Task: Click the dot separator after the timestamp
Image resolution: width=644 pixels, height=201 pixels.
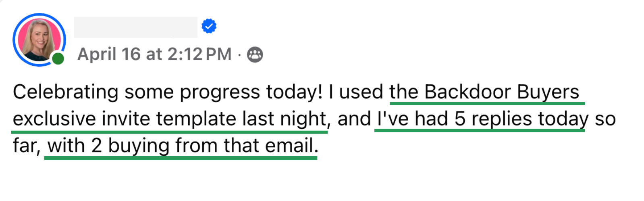Action: click(x=239, y=54)
